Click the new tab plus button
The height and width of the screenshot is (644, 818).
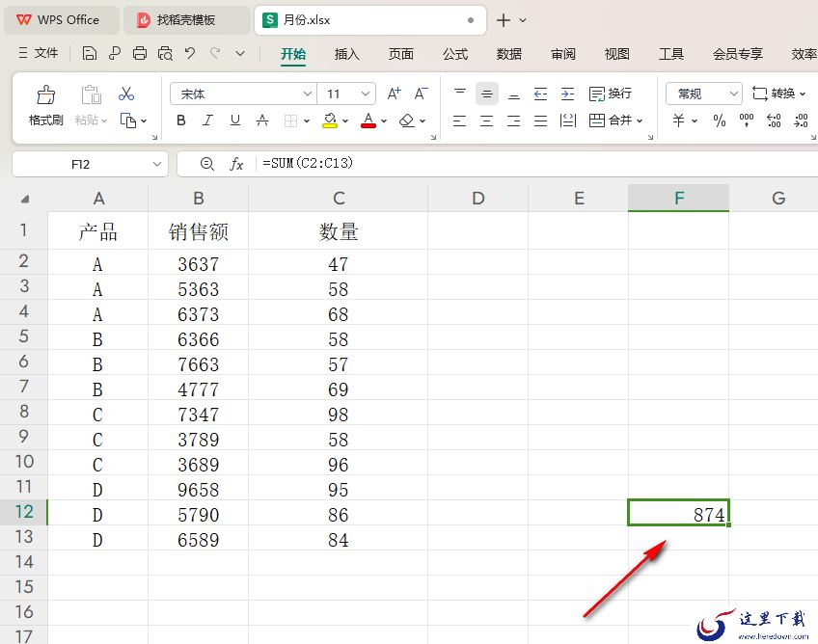[x=504, y=20]
